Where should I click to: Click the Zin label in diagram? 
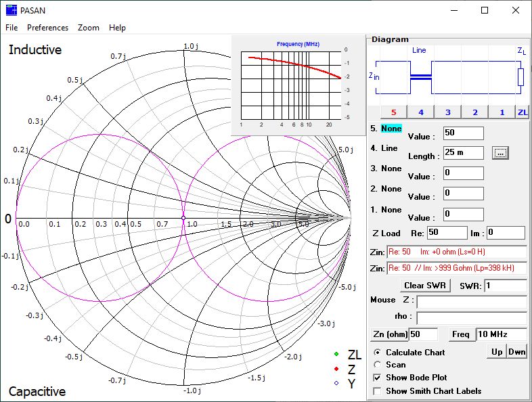pos(374,76)
